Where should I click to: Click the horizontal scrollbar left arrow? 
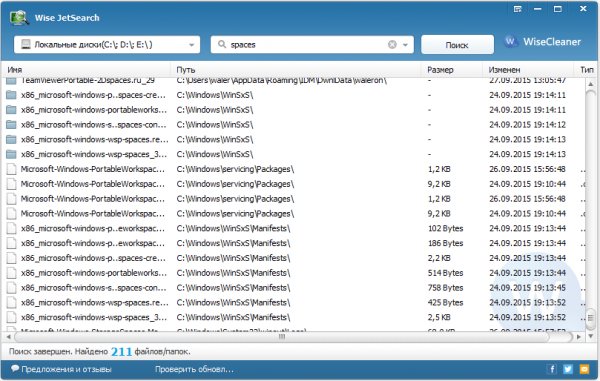pos(8,337)
